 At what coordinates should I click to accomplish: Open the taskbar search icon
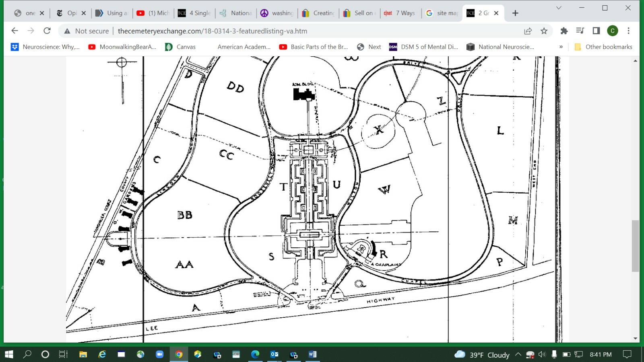point(27,354)
